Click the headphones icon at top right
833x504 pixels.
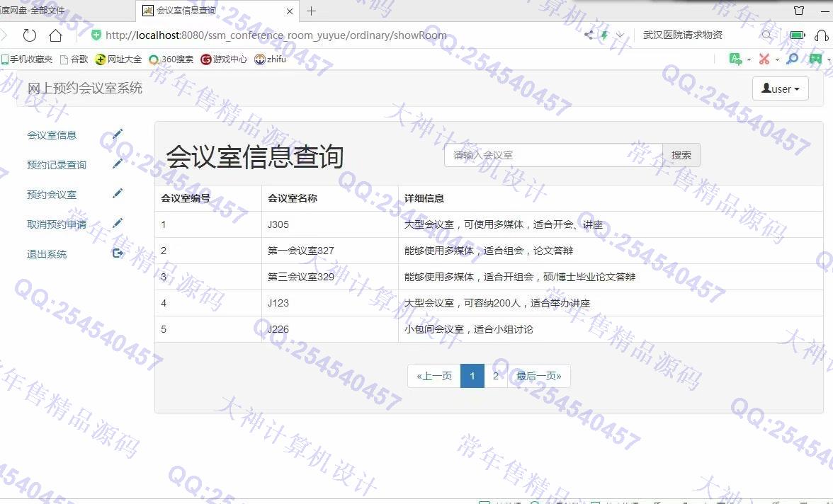(x=822, y=35)
